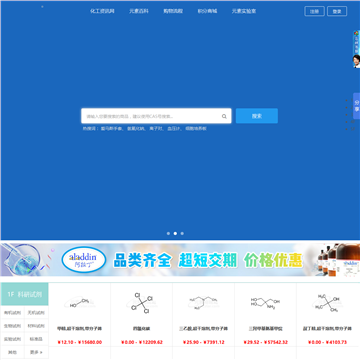Open product title 三乙胺,超干溶剂,带分子筛
This screenshot has width=360, height=360.
point(203,329)
